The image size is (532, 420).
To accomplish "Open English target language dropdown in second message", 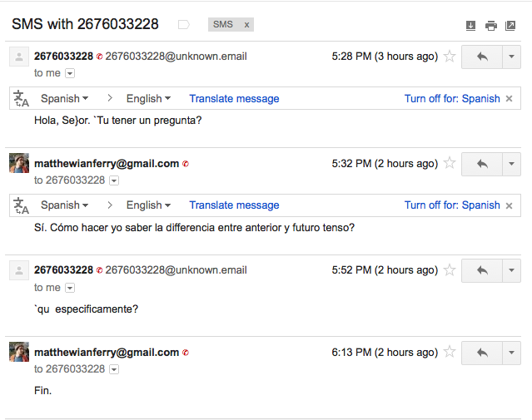I will pos(148,205).
